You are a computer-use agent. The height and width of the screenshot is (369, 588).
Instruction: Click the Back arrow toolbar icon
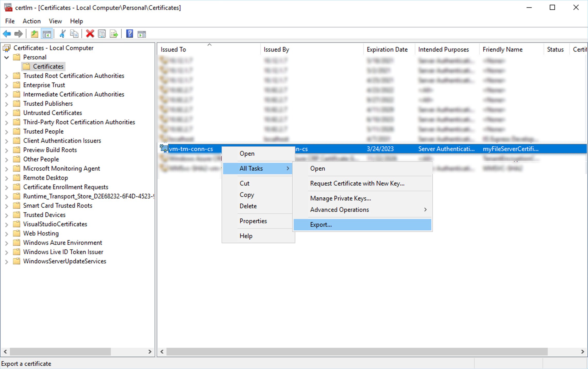tap(7, 34)
